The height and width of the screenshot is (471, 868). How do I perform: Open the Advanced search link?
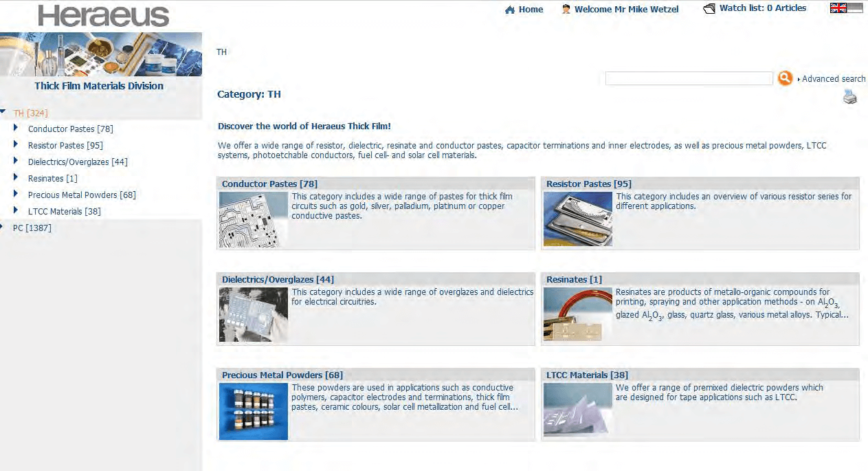click(x=834, y=79)
